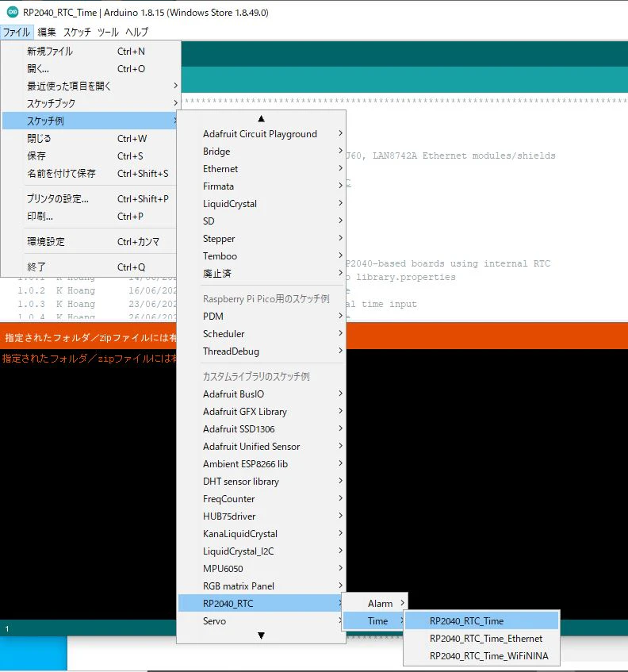Choose 閉じる from the File menu
The image size is (628, 672).
coord(90,138)
